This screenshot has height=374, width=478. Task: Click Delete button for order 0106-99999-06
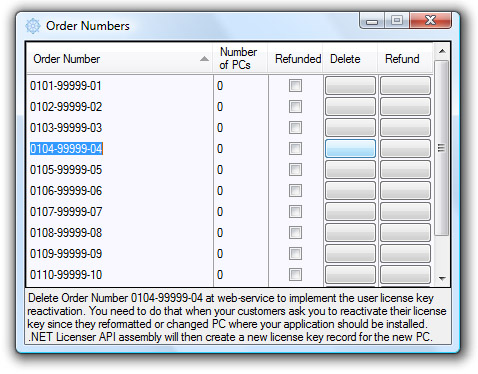point(350,191)
